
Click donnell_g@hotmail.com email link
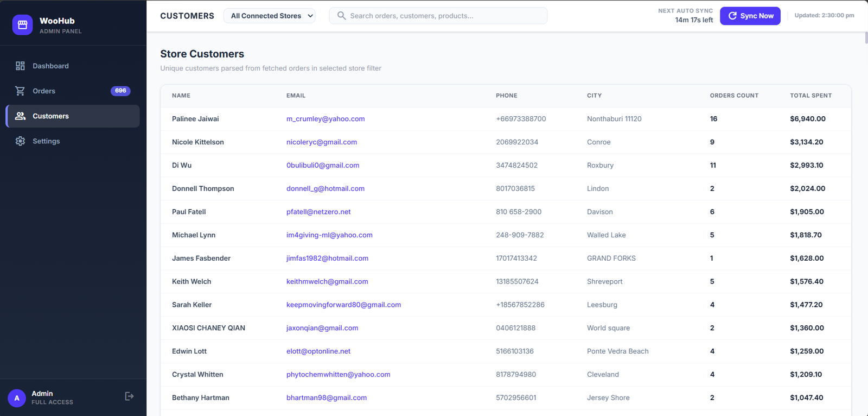pos(325,188)
